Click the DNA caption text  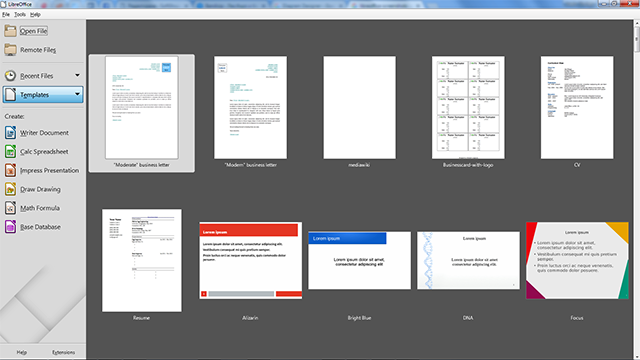[x=468, y=318]
